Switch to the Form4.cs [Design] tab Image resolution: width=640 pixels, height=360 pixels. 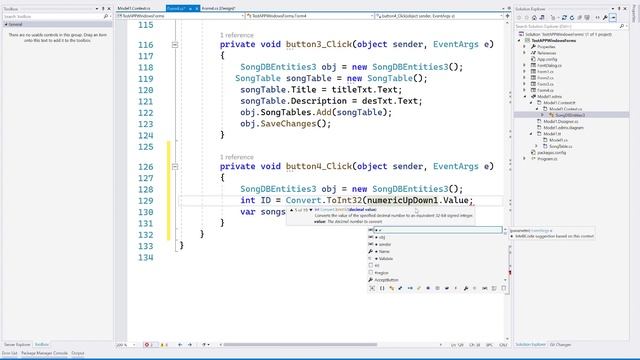coord(218,8)
